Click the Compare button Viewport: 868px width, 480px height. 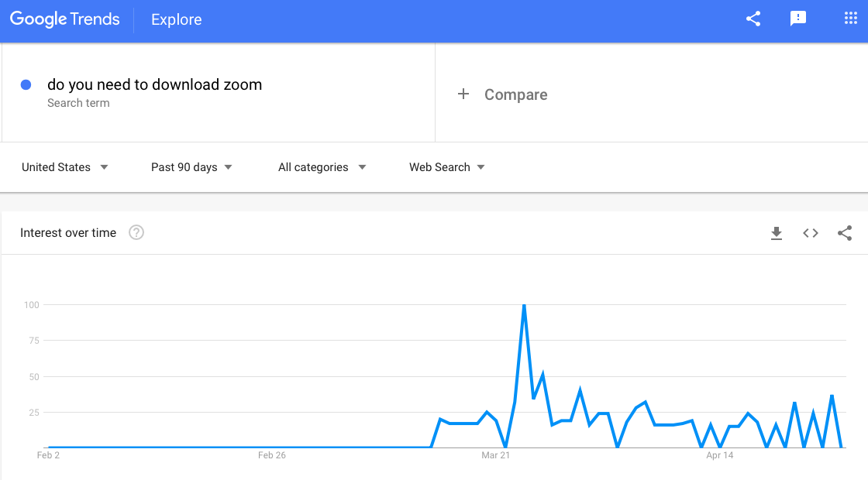point(515,94)
